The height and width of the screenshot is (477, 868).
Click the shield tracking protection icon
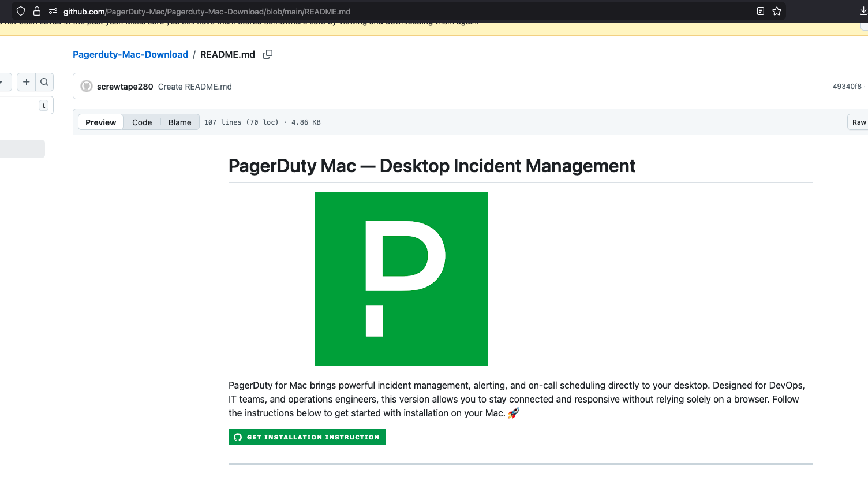pos(21,11)
